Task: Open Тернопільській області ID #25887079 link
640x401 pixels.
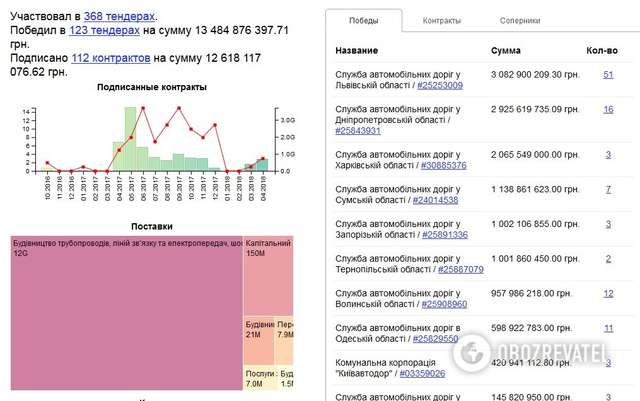Action: [455, 269]
